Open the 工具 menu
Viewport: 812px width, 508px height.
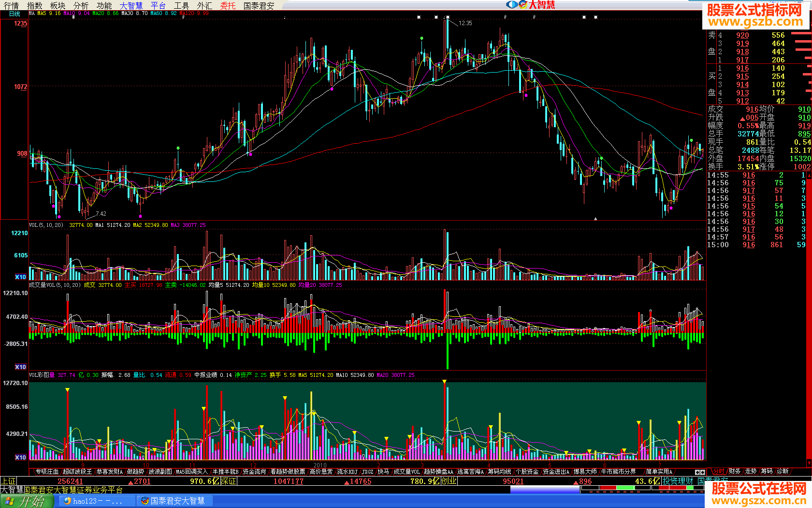pyautogui.click(x=182, y=5)
